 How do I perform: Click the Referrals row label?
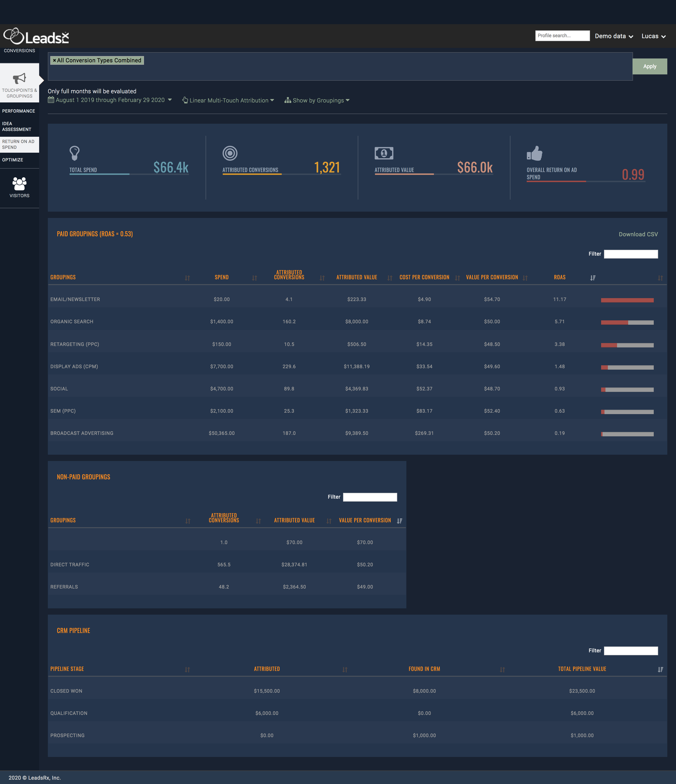[64, 587]
